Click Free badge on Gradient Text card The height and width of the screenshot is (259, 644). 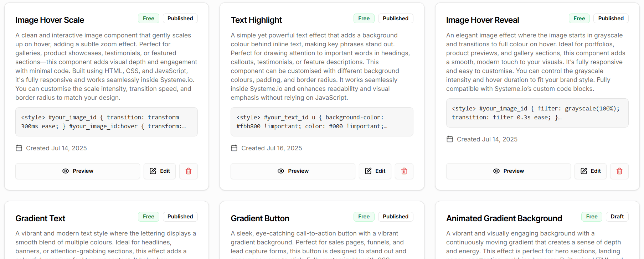click(x=148, y=217)
